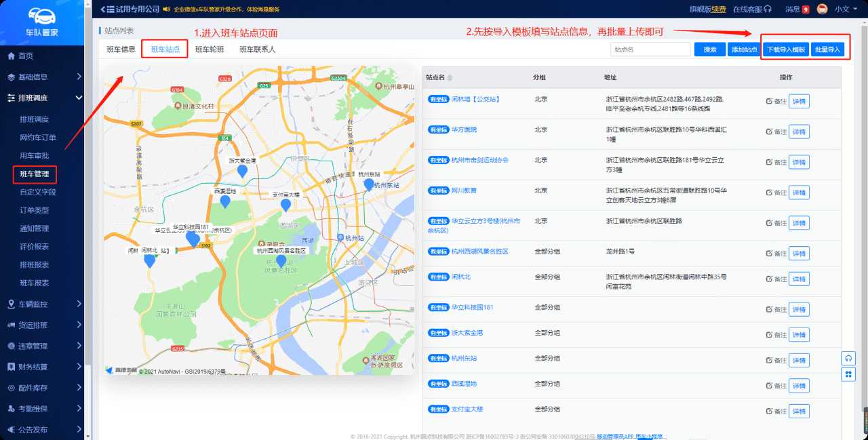Click the floating QR grid icon on the right edge

click(848, 374)
